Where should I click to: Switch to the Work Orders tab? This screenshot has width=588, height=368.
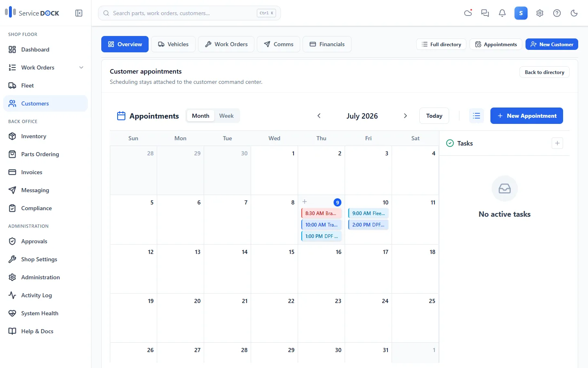coord(226,44)
